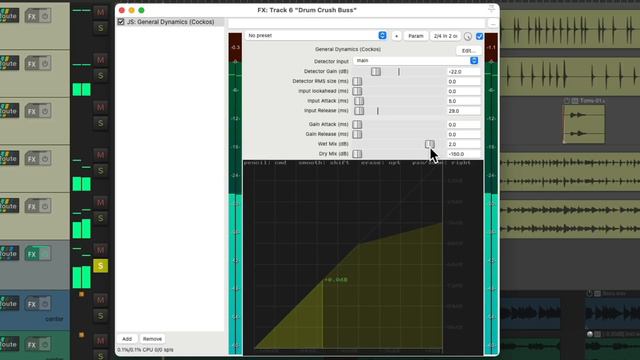Mute the fourth track
Viewport: 640px width, 360px height.
[100, 155]
